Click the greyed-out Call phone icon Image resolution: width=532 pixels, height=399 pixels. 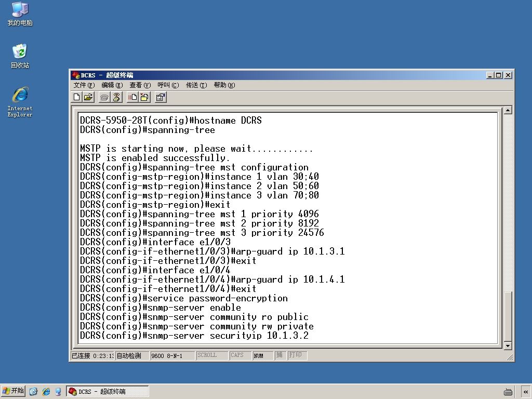coord(104,97)
